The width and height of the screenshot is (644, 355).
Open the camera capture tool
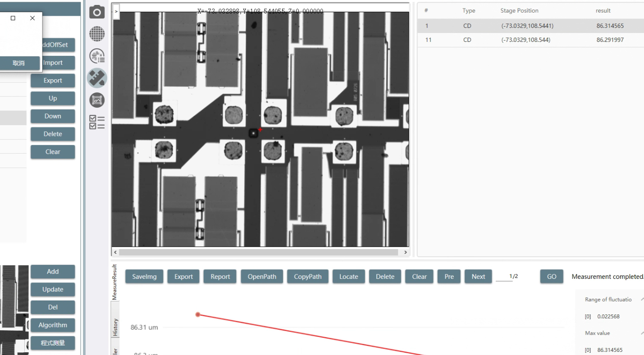pos(97,12)
